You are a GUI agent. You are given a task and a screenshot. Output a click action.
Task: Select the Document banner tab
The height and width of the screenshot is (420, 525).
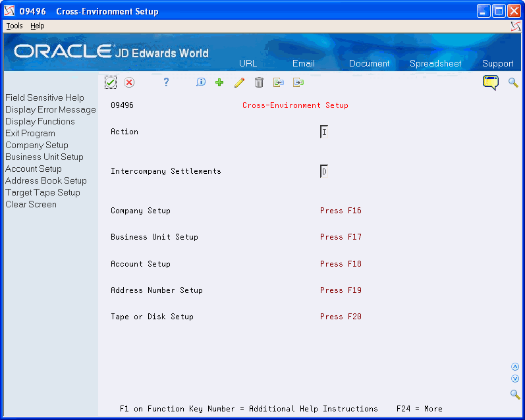(x=369, y=63)
